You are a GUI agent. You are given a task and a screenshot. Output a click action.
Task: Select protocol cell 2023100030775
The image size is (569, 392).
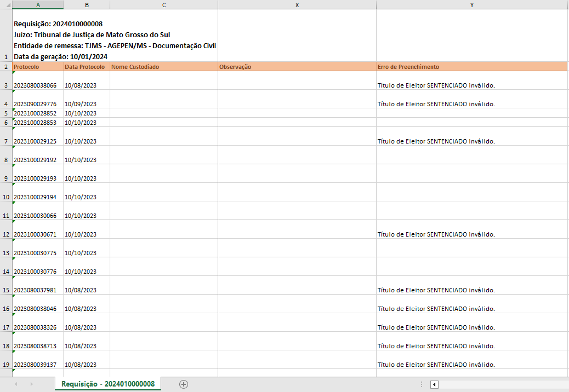(x=38, y=248)
